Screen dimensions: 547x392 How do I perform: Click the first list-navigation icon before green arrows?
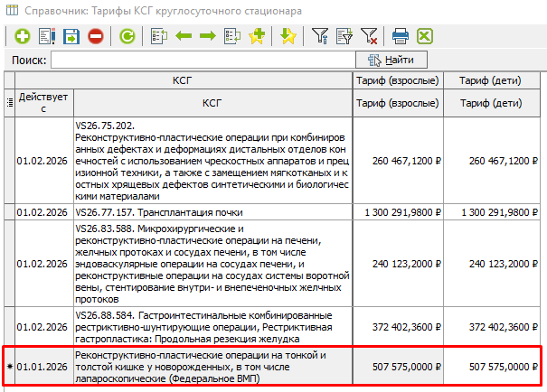pyautogui.click(x=159, y=36)
